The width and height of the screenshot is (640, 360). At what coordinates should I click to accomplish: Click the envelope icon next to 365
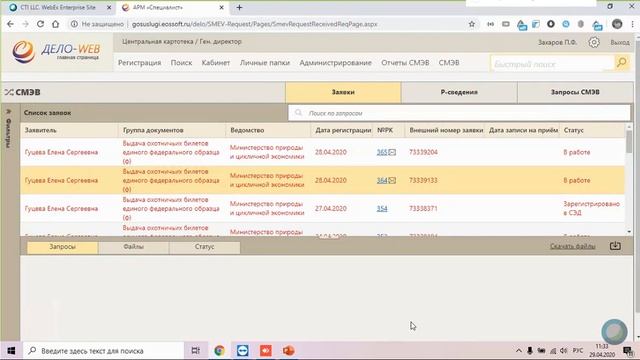tap(392, 152)
